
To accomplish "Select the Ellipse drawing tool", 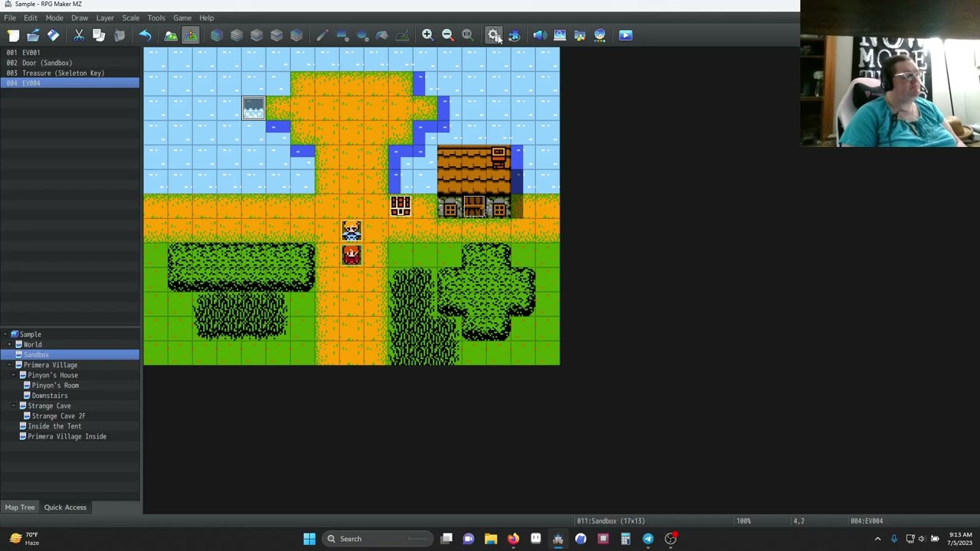I will click(x=362, y=35).
